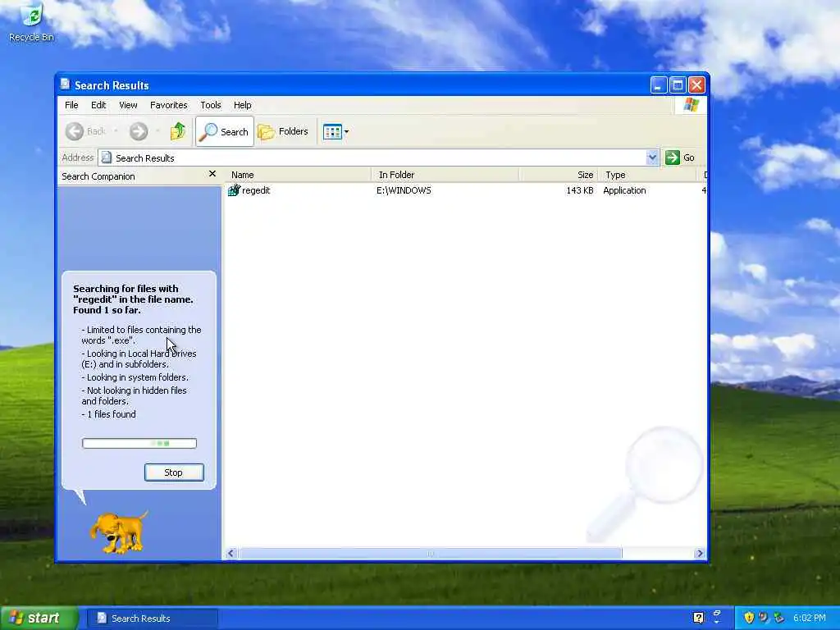Viewport: 840px width, 630px height.
Task: Click the safely remove hardware tray icon
Action: 779,618
